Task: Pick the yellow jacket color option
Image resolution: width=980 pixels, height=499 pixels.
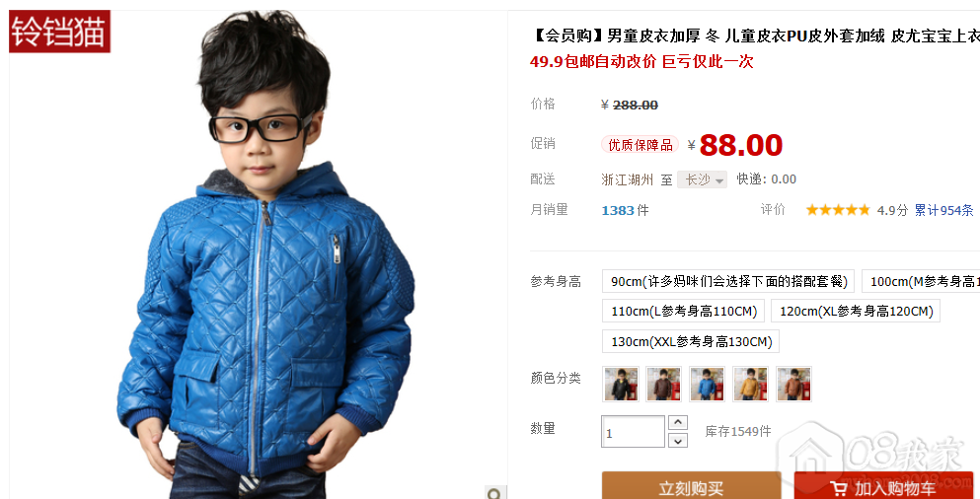Action: pyautogui.click(x=750, y=384)
